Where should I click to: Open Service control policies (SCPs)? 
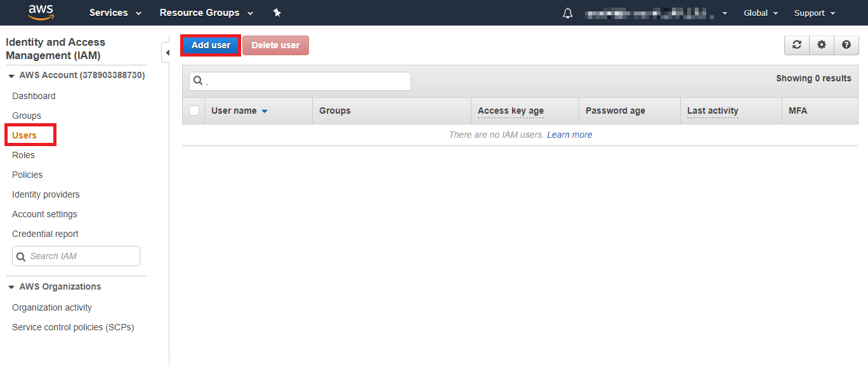pos(73,327)
